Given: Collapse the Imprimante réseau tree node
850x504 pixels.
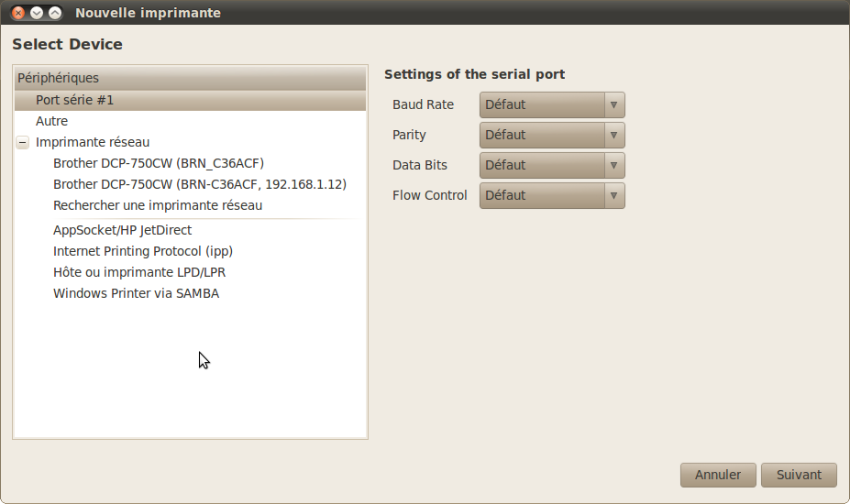Looking at the screenshot, I should 22,143.
